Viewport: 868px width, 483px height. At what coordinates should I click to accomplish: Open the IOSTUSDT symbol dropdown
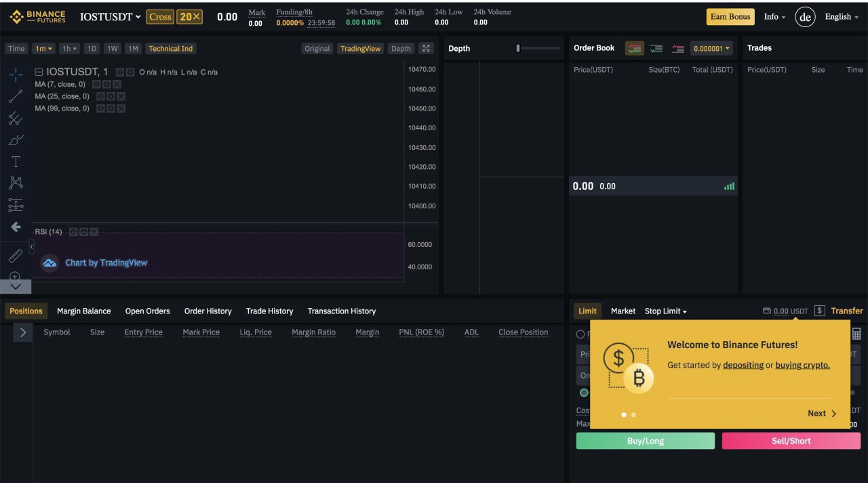[111, 17]
